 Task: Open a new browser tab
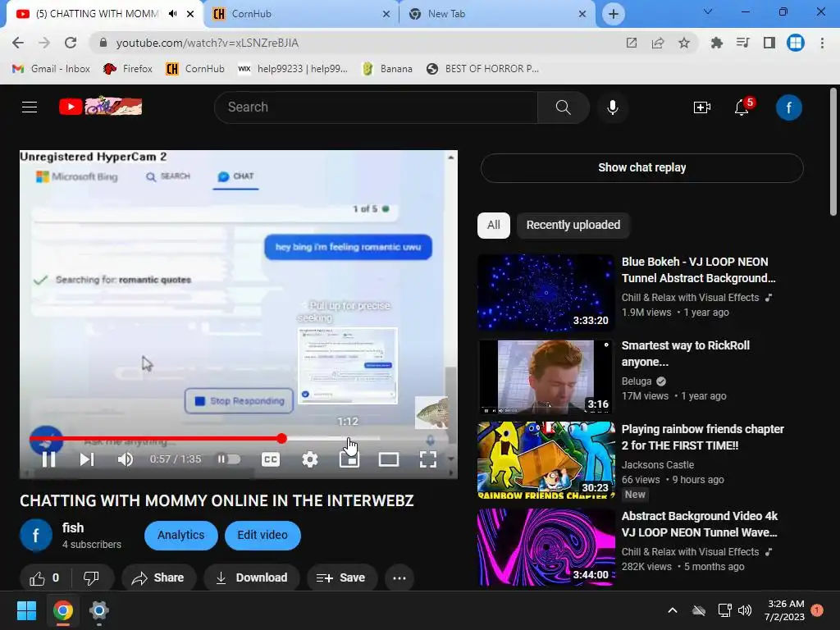pos(614,14)
